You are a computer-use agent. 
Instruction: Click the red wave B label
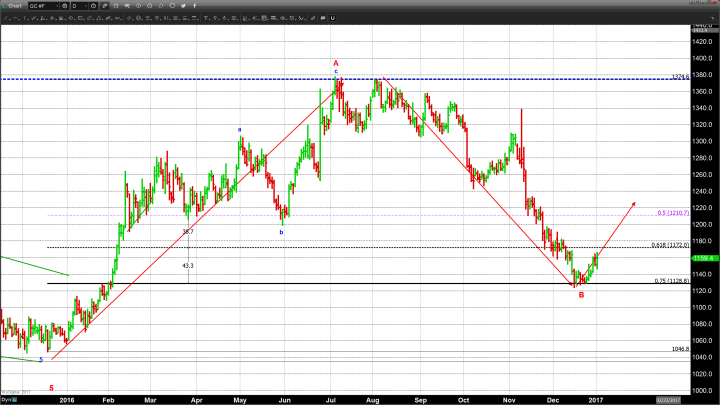tap(581, 294)
